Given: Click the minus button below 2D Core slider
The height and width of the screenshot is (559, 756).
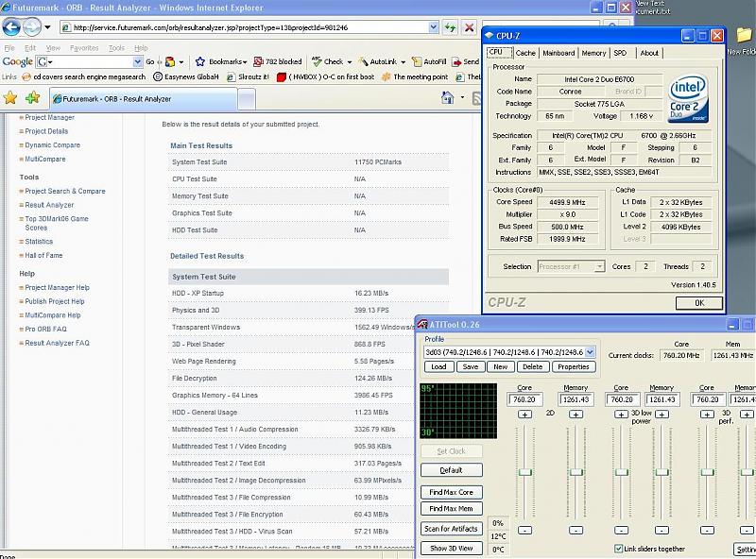Looking at the screenshot, I should click(524, 530).
